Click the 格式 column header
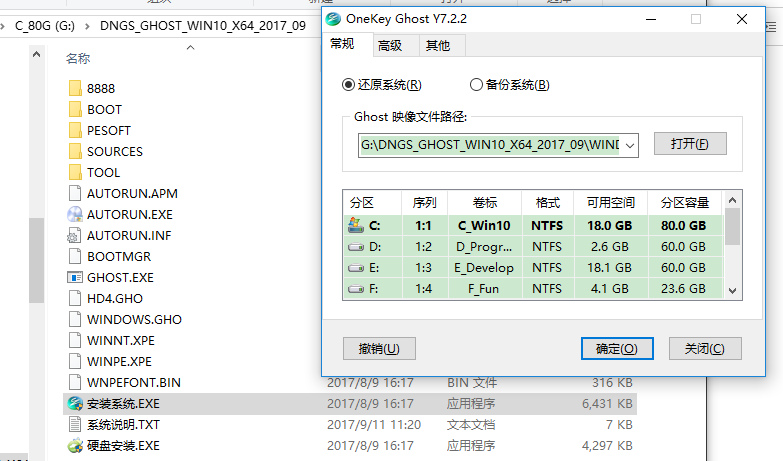This screenshot has height=461, width=783. [x=547, y=203]
